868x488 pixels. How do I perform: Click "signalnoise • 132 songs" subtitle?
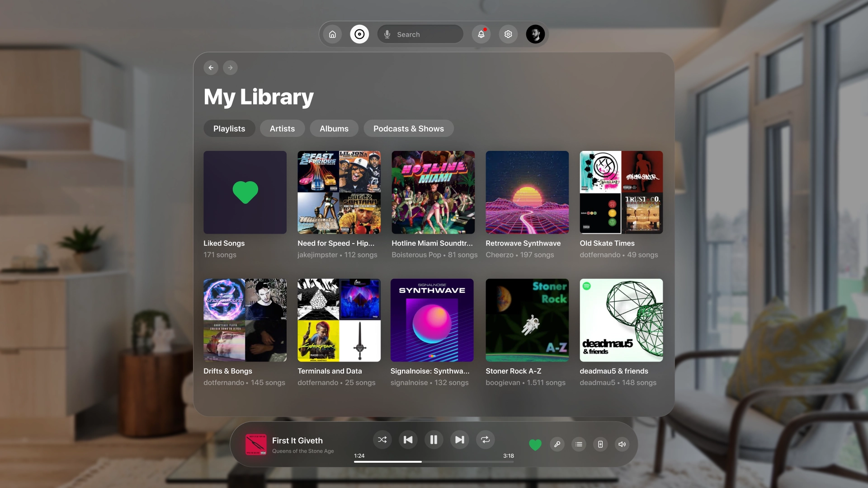click(x=429, y=383)
